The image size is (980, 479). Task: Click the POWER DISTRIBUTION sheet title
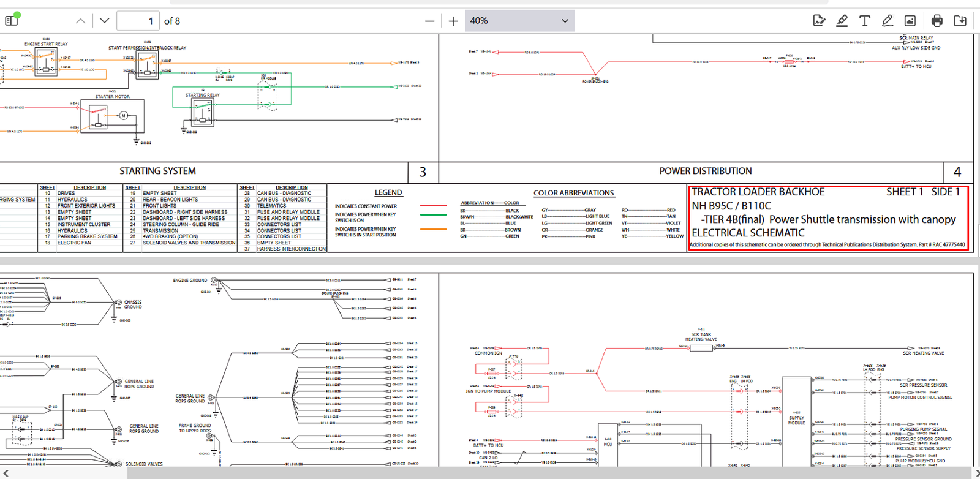(x=706, y=172)
